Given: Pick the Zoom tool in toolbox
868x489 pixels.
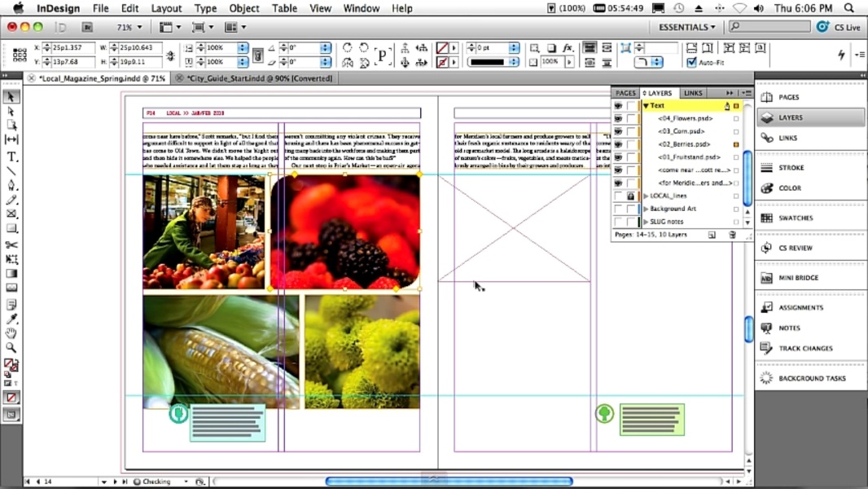Looking at the screenshot, I should tap(11, 348).
